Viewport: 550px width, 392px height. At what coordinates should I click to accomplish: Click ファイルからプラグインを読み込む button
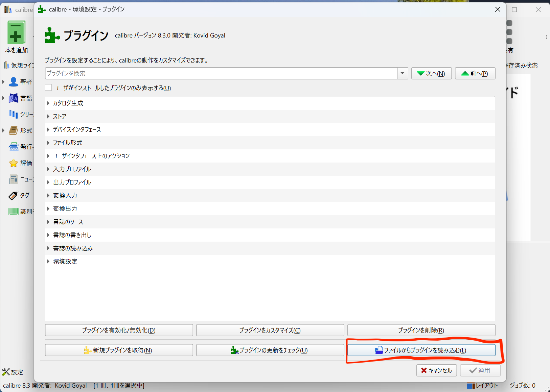tap(421, 350)
